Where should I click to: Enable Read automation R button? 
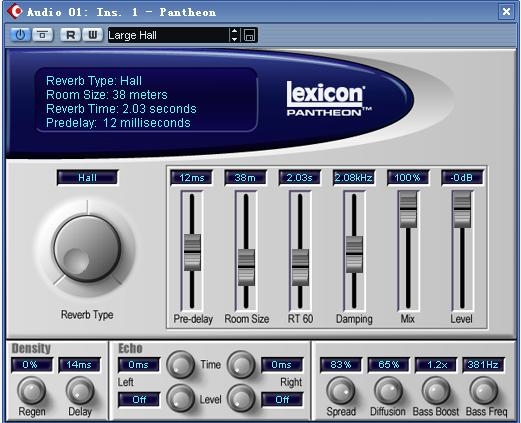70,35
